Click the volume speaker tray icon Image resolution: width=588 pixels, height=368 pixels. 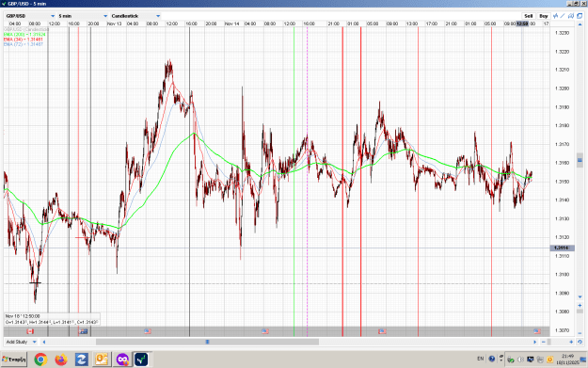pyautogui.click(x=520, y=360)
